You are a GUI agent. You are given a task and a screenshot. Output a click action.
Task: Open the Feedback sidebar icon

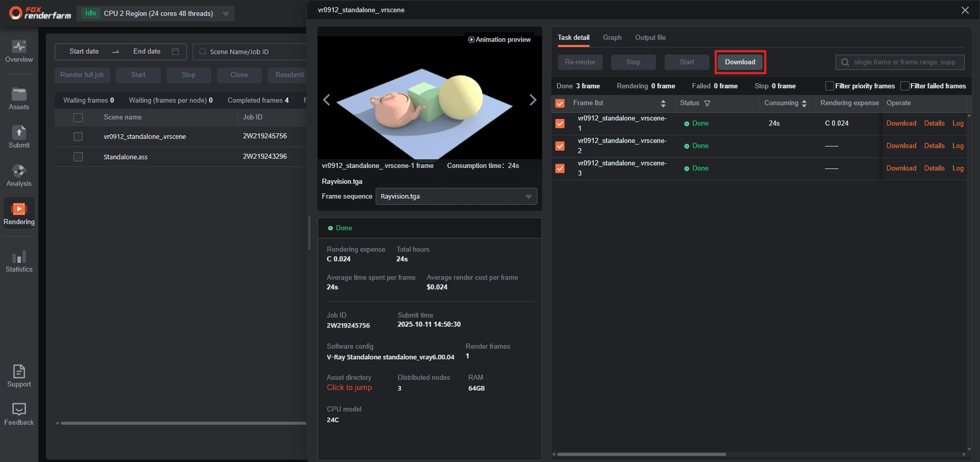(19, 415)
